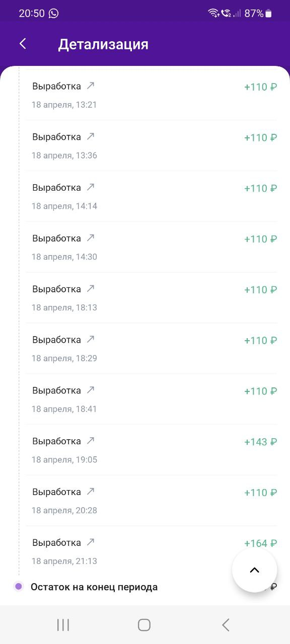Image resolution: width=290 pixels, height=644 pixels.
Task: Open arrow icon for 13:21 Выработка entry
Action: (x=91, y=86)
